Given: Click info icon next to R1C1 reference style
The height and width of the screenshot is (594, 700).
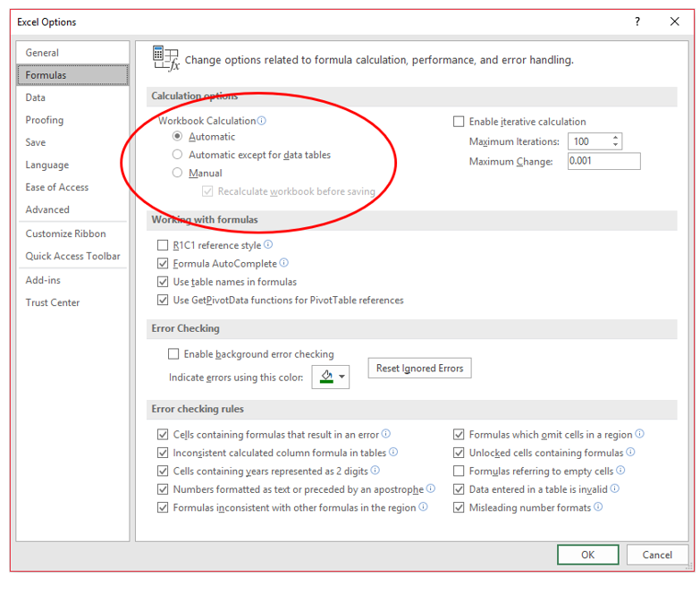Looking at the screenshot, I should click(x=268, y=244).
